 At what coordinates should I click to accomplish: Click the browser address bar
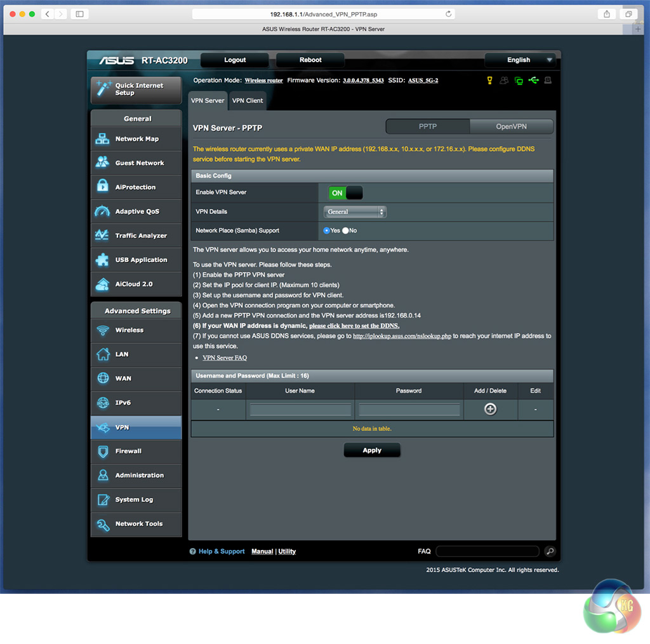tap(323, 14)
